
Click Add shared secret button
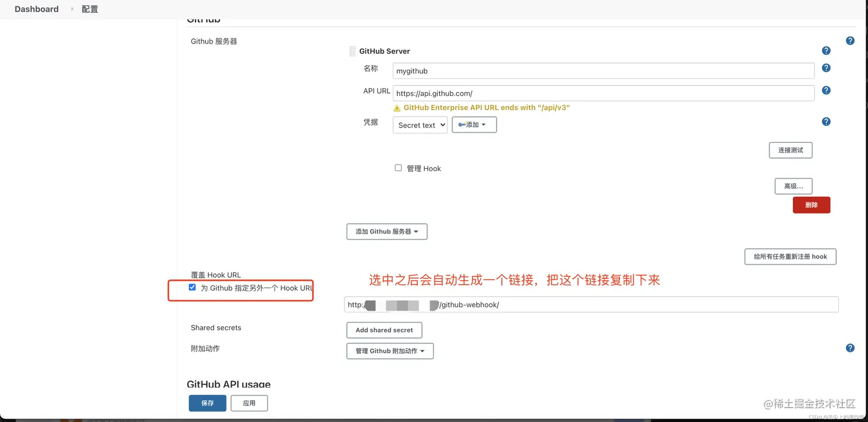(384, 330)
